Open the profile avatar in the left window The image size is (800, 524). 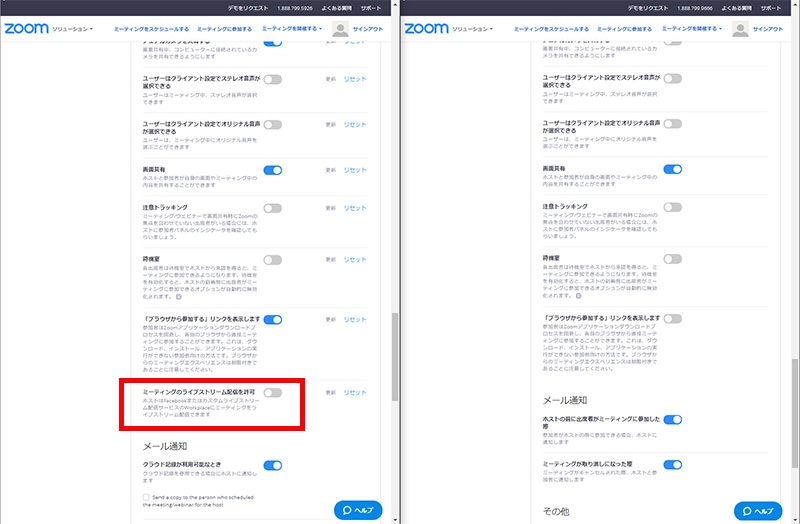pos(341,29)
